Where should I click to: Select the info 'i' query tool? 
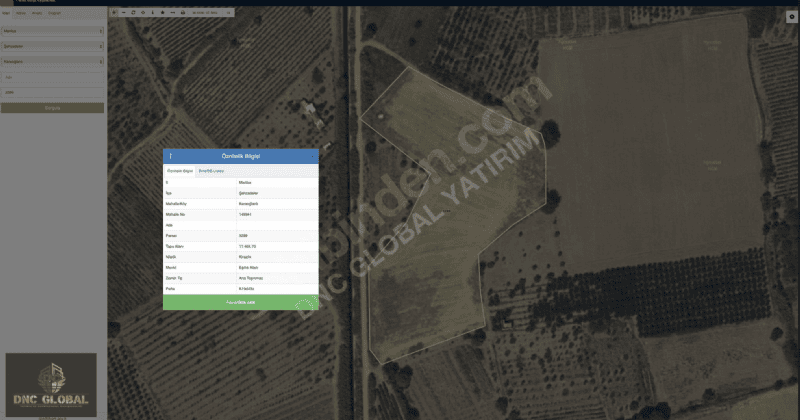(x=153, y=12)
